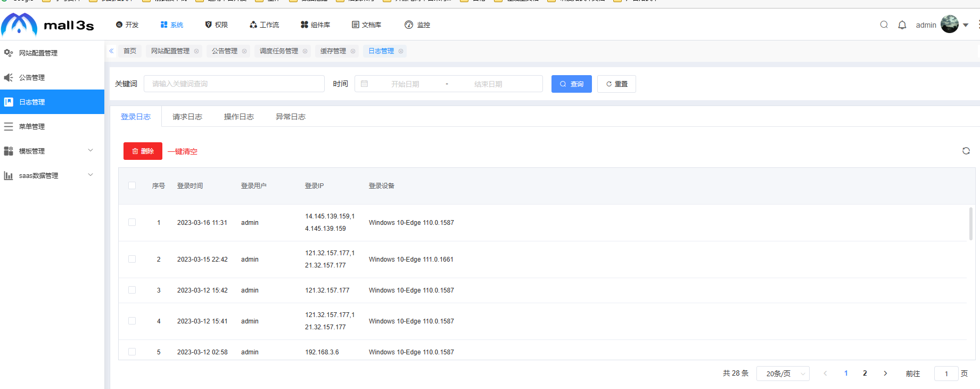Toggle the select-all header checkbox
The width and height of the screenshot is (980, 389).
132,185
